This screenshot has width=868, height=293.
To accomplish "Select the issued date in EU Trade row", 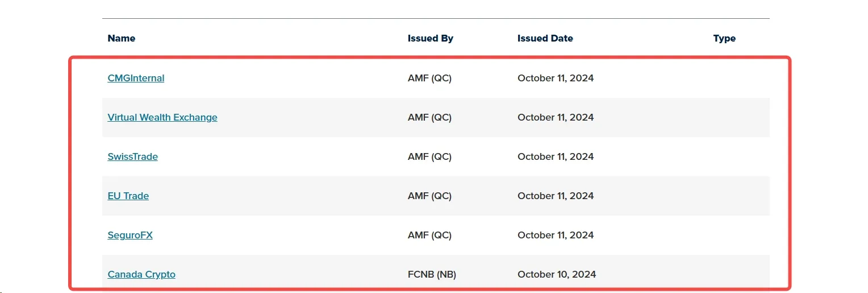I will (x=555, y=196).
